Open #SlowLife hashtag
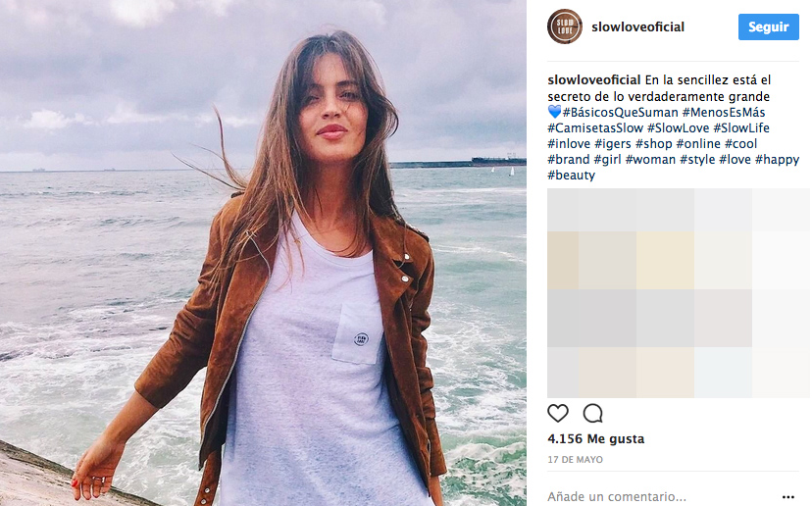This screenshot has width=812, height=506. (x=741, y=127)
